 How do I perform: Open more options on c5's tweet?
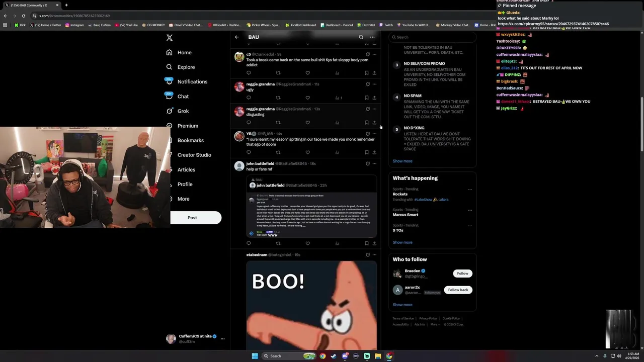pos(374,54)
